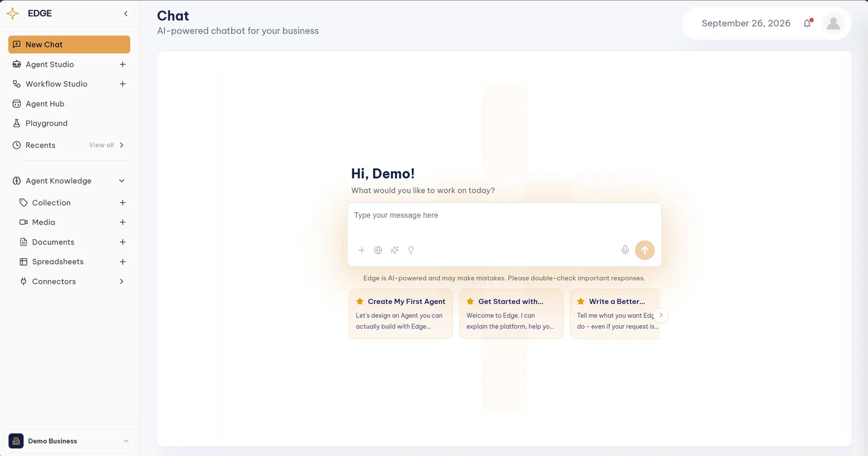Open the Recents section label

coord(41,145)
